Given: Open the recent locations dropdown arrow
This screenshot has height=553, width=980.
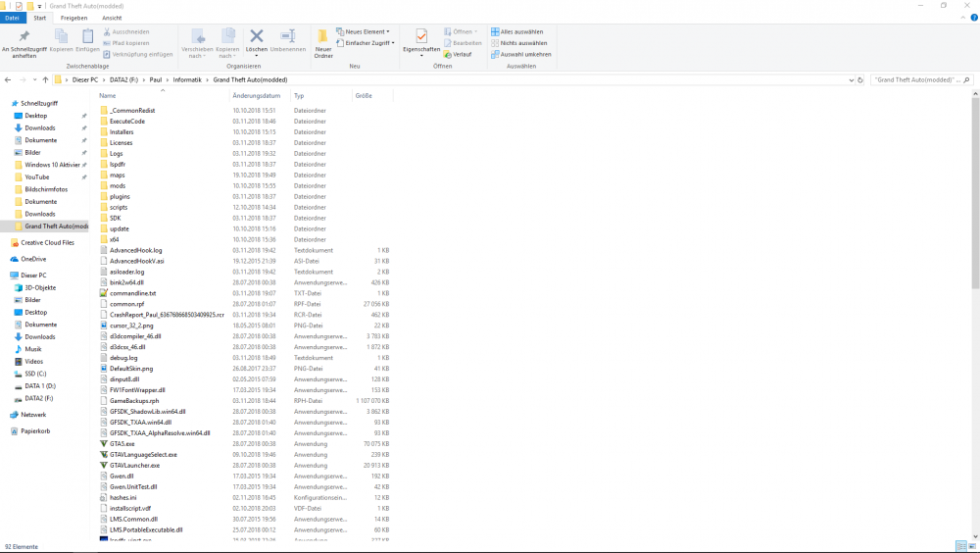Looking at the screenshot, I should click(34, 80).
